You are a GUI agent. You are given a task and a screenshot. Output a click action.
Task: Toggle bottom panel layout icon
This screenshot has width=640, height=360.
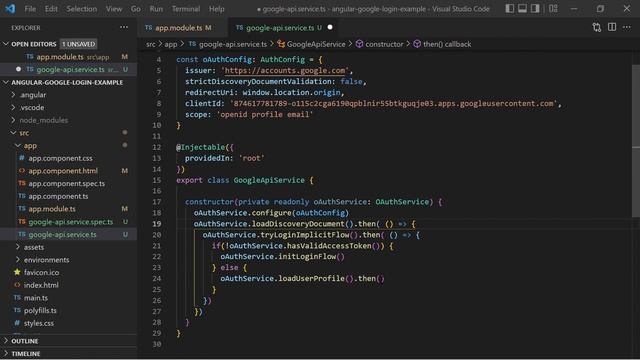click(x=522, y=9)
